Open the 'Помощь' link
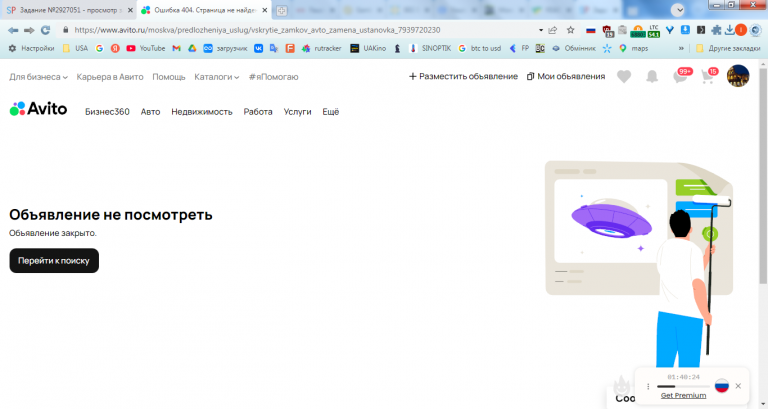This screenshot has height=409, width=768. (x=168, y=77)
